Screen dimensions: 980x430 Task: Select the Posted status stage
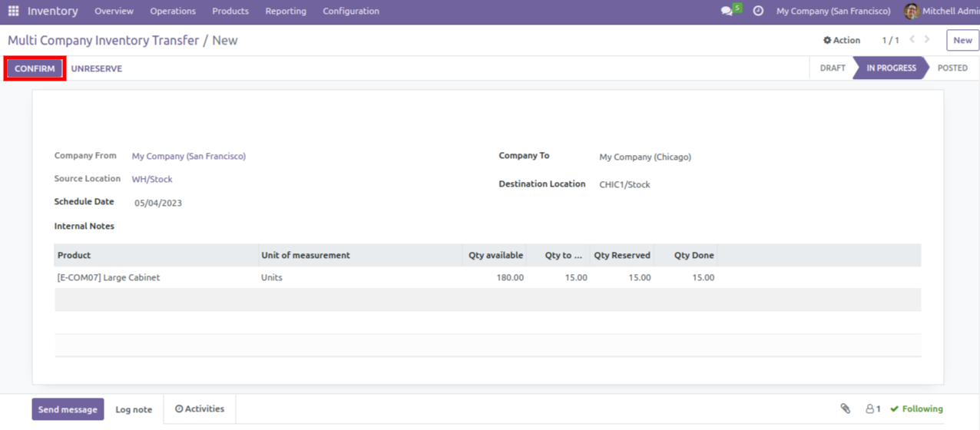[952, 68]
